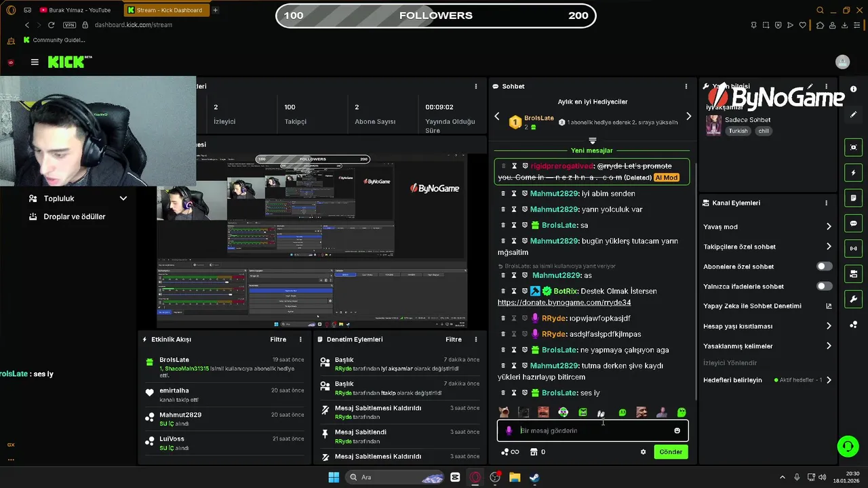The image size is (868, 488).
Task: Open the chat bubble icon in right sidebar
Action: point(853,223)
